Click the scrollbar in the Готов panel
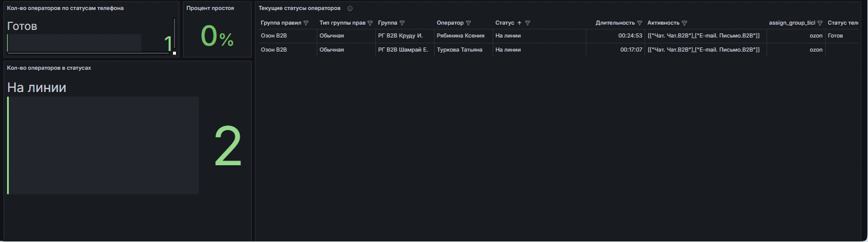 pos(174,34)
